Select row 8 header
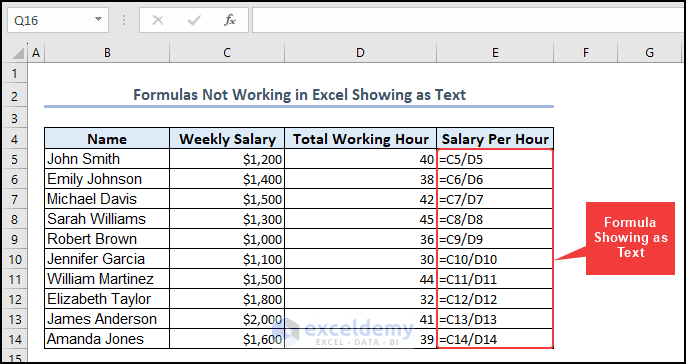Image resolution: width=686 pixels, height=364 pixels. 14,219
